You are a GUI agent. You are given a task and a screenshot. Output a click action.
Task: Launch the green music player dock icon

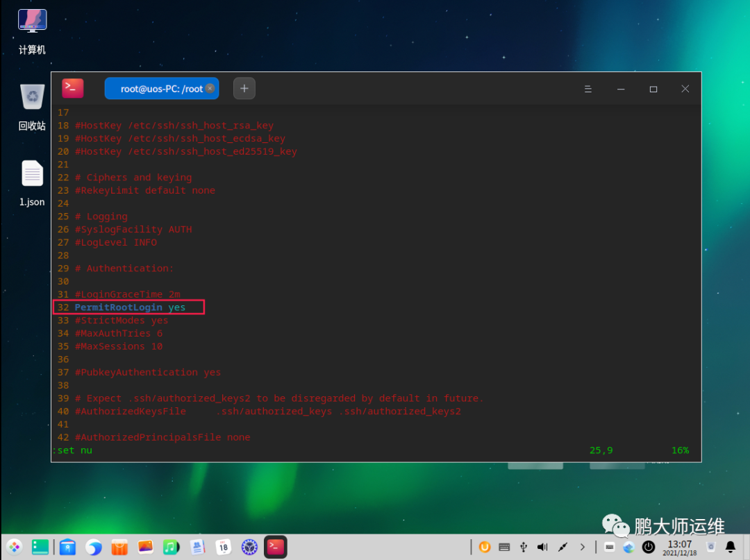tap(172, 547)
